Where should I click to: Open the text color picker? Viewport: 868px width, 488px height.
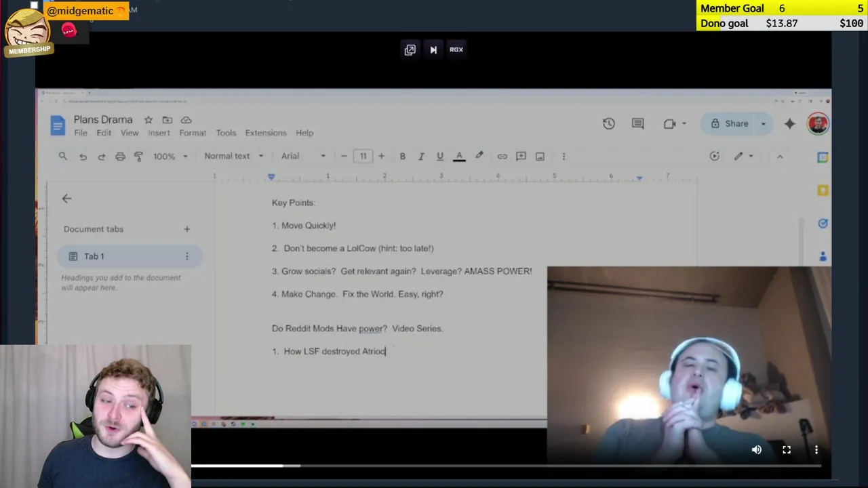coord(459,156)
